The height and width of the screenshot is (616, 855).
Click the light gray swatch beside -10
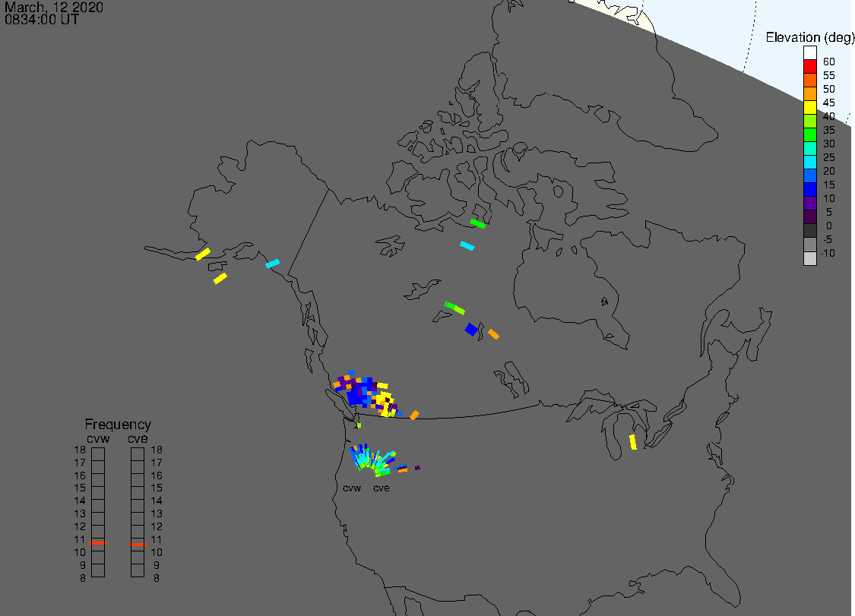tap(809, 257)
